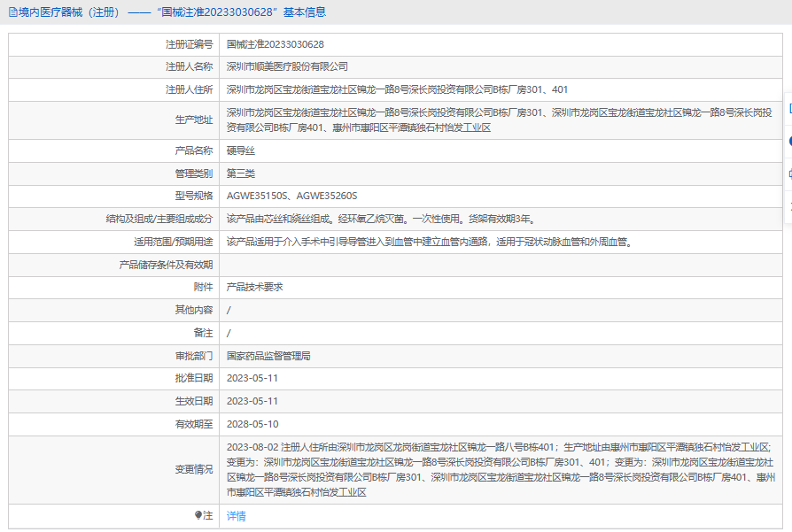Screen dimensions: 792x532
Task: Click the 境内医疗器械（注册）header title text
Action: [69, 12]
